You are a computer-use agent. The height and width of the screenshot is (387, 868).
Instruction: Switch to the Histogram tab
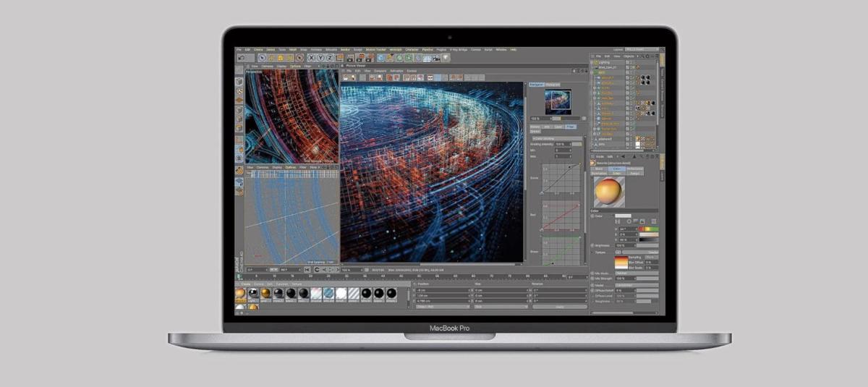pyautogui.click(x=553, y=85)
